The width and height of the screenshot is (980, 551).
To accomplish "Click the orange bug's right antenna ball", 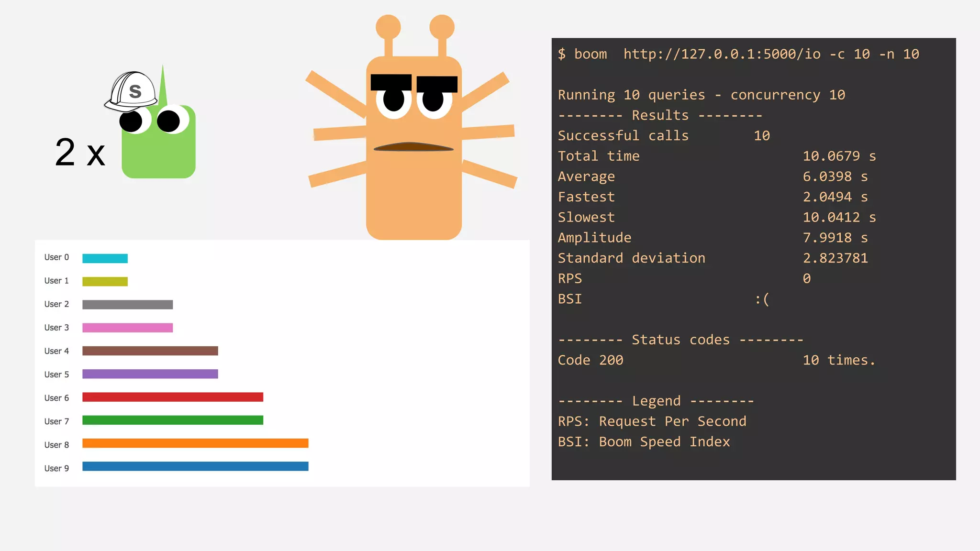I will pos(442,27).
